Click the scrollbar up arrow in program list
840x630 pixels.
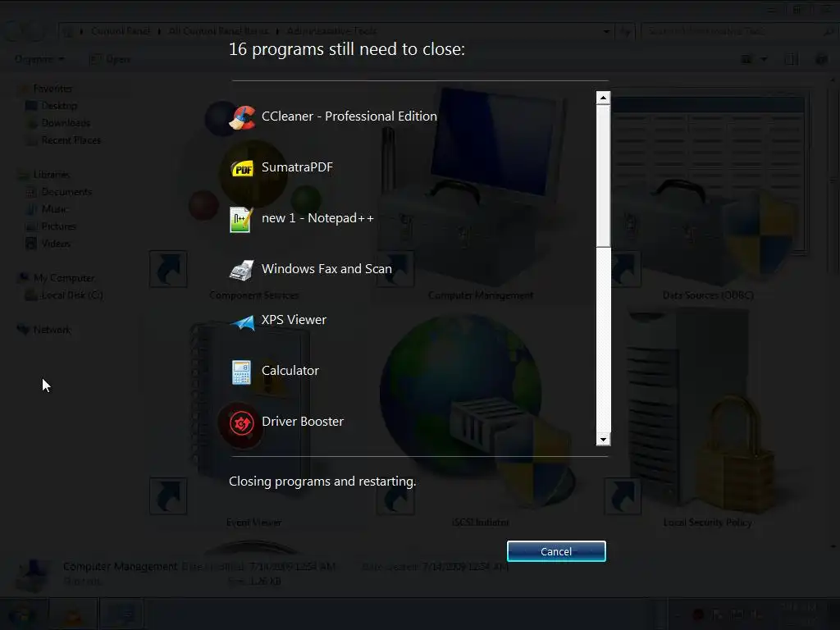tap(603, 98)
